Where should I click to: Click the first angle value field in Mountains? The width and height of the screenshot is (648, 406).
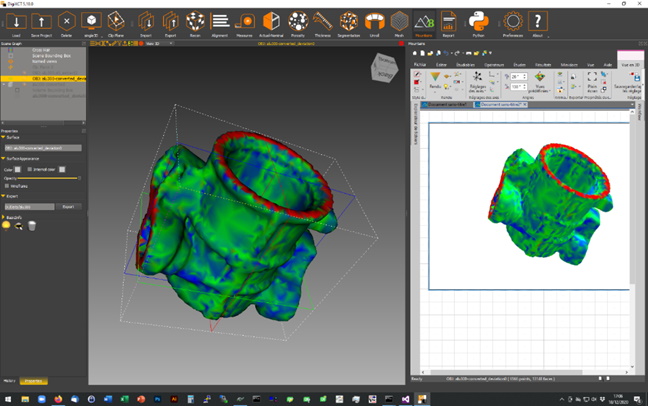[519, 76]
